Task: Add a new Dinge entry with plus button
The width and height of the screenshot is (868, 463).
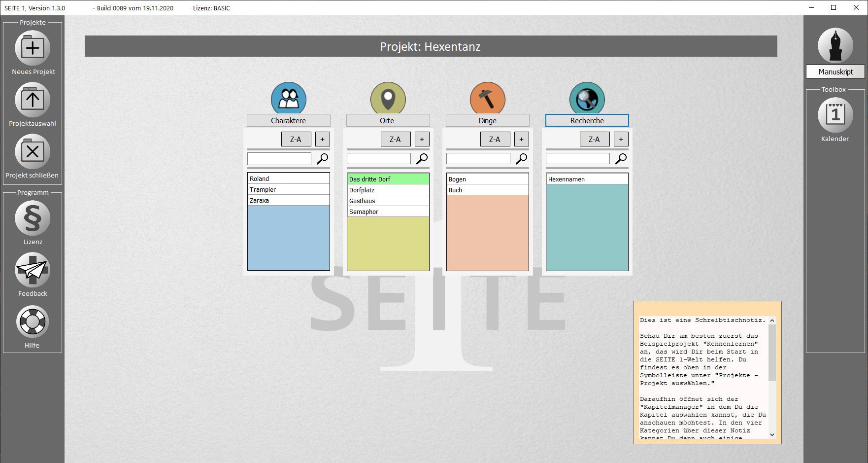Action: pyautogui.click(x=521, y=140)
